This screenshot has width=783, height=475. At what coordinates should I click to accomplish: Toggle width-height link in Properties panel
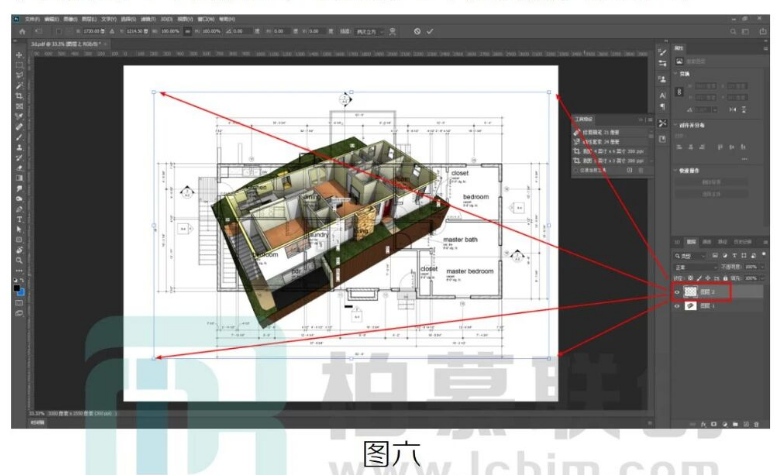pyautogui.click(x=679, y=92)
